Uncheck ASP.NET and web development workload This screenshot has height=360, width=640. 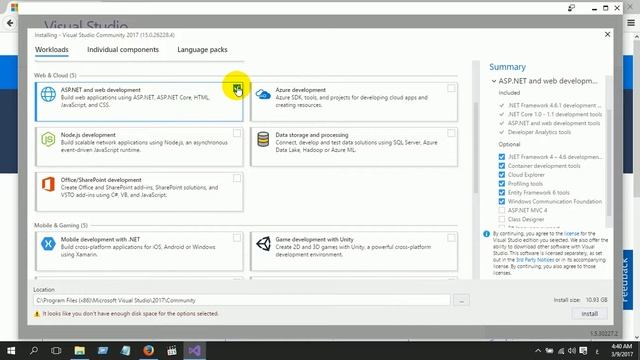(x=237, y=88)
